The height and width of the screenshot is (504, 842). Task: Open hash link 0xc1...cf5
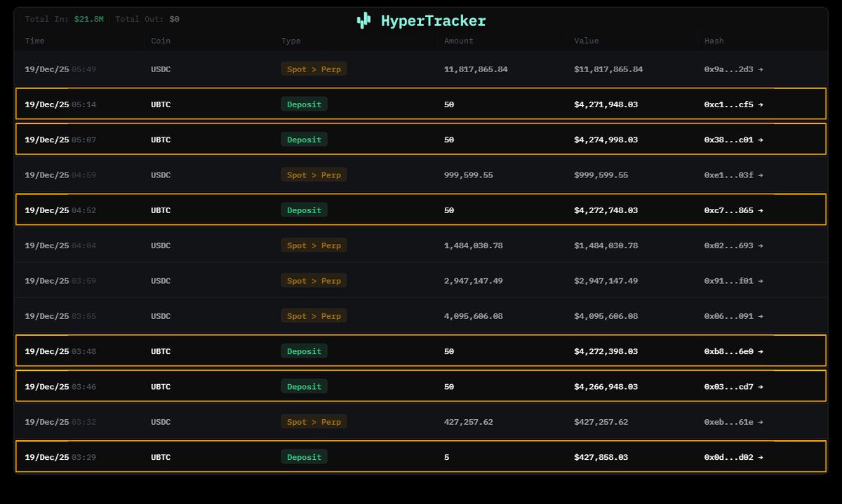pyautogui.click(x=728, y=104)
